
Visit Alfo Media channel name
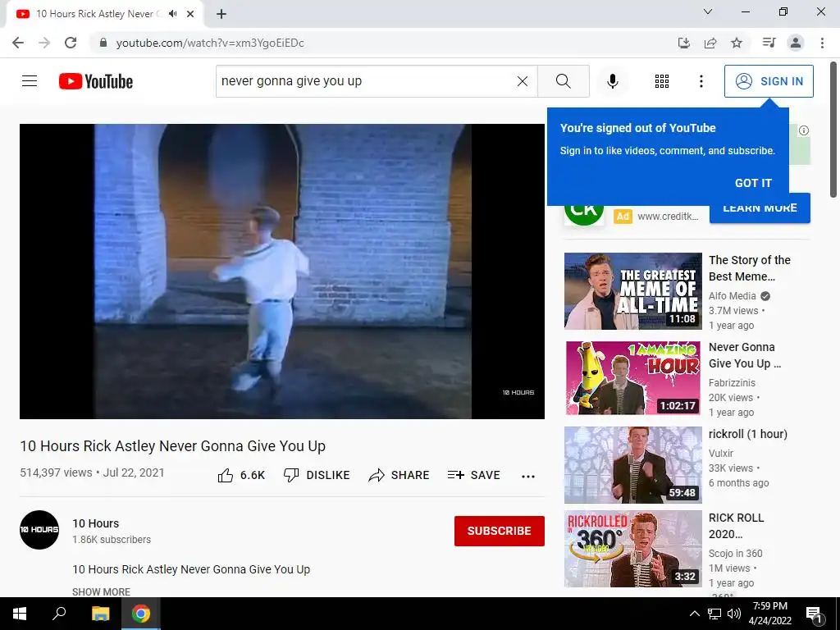[732, 295]
